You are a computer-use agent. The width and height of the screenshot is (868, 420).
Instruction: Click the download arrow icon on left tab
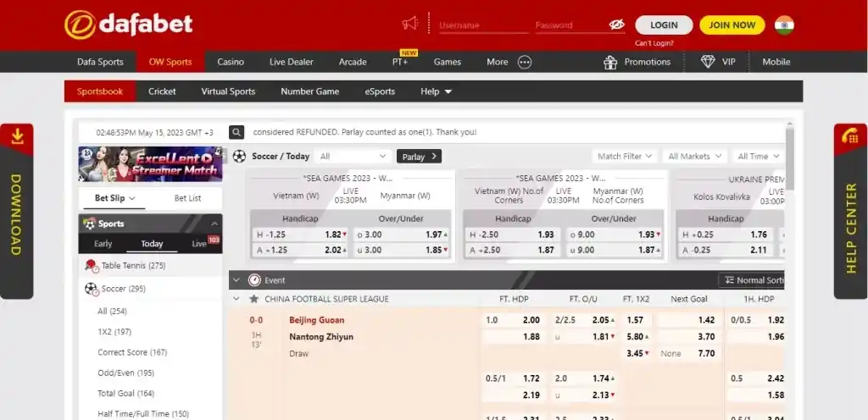point(17,136)
